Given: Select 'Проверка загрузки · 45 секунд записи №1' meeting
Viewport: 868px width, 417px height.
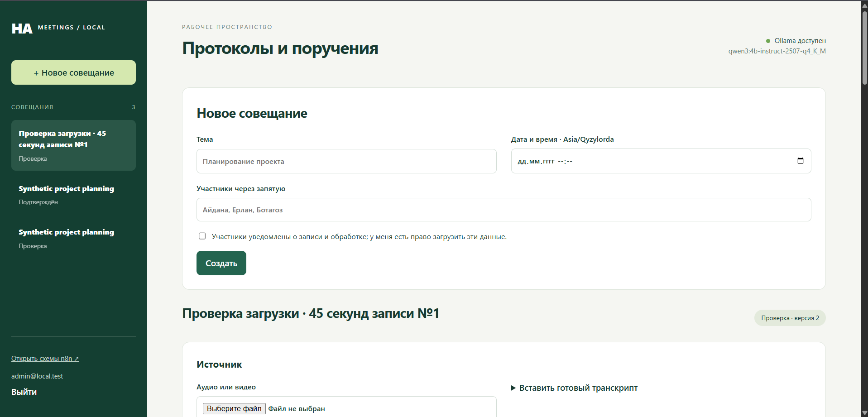Looking at the screenshot, I should pyautogui.click(x=73, y=145).
